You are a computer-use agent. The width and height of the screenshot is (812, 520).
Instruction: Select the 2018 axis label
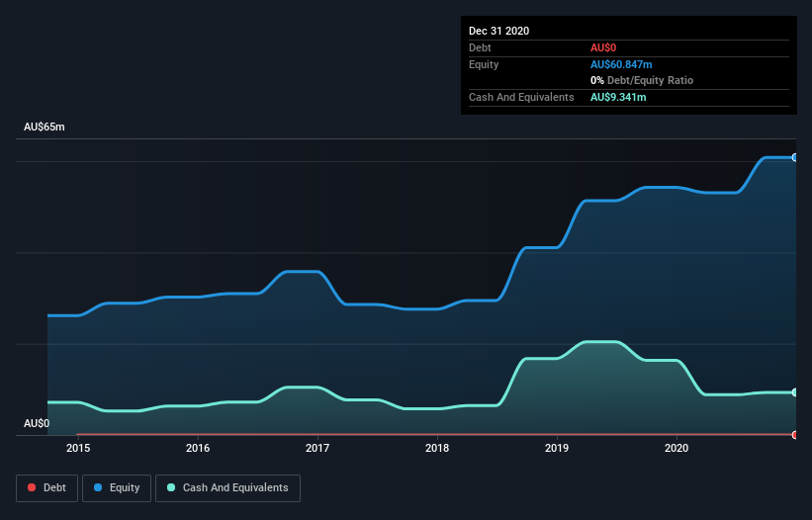pyautogui.click(x=437, y=448)
